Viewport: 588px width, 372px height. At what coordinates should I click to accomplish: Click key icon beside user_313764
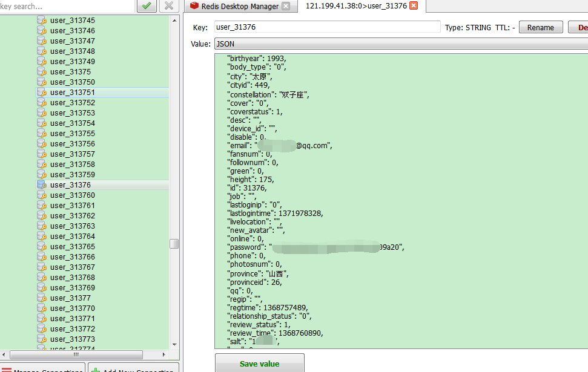(42, 237)
